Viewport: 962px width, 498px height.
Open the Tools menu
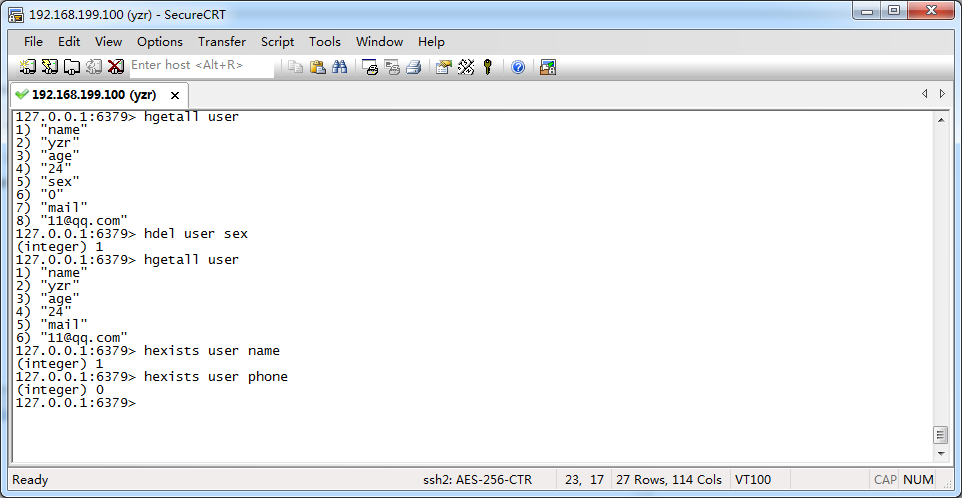click(325, 42)
